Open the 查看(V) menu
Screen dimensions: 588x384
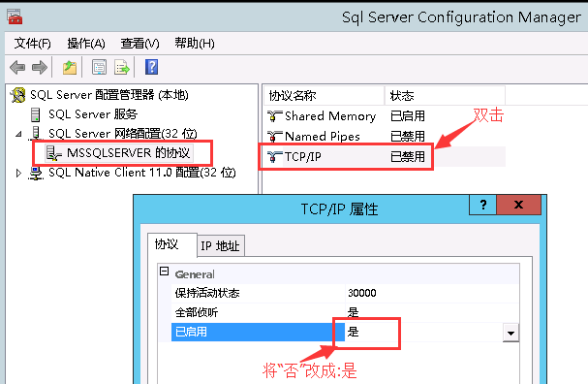click(x=139, y=44)
